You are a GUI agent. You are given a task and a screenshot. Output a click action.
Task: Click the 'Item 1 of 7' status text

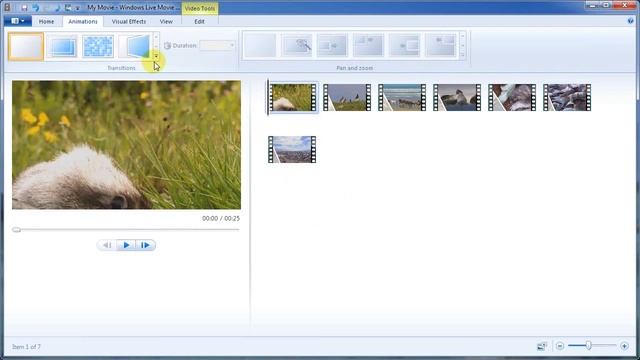coord(27,347)
